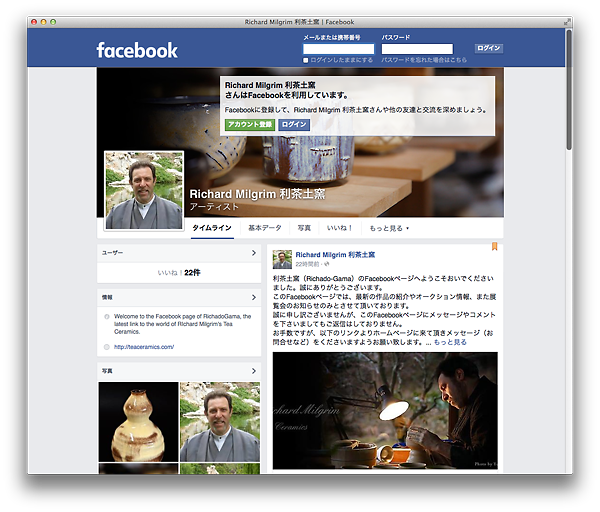Expand the post with もっと見る link
This screenshot has width=600, height=512.
(450, 342)
